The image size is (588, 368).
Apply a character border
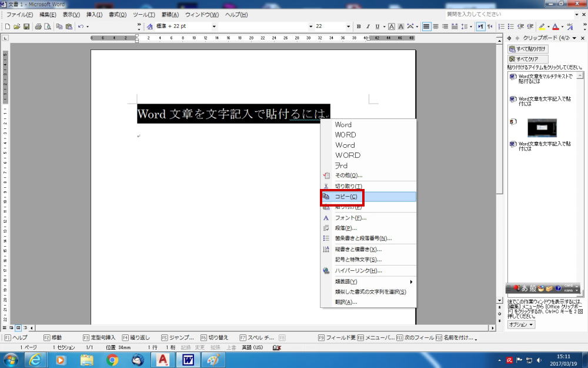tap(392, 26)
